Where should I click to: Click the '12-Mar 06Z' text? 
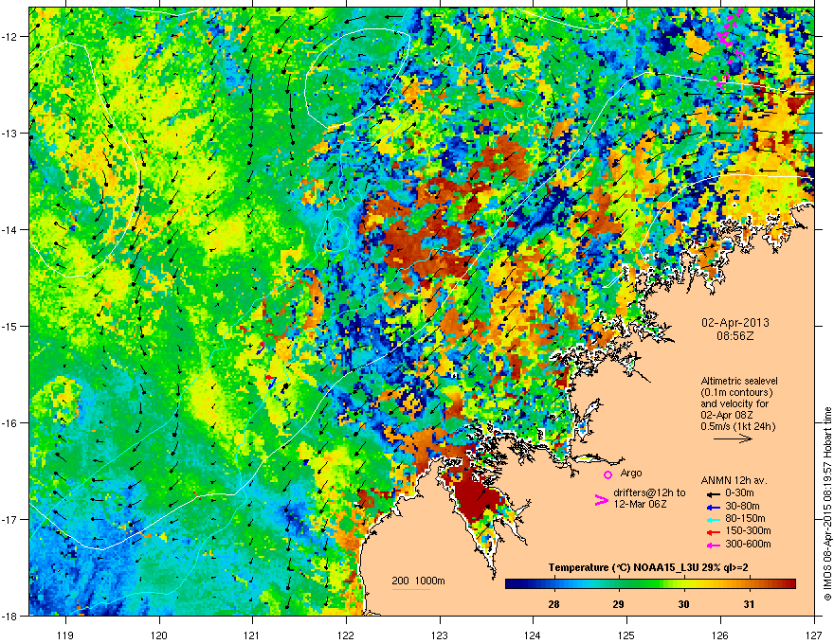coord(640,504)
